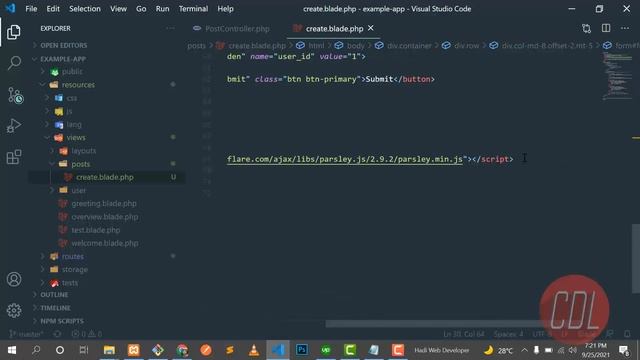Viewport: 640px width, 360px height.
Task: Click the VS Code logo in title bar
Action: [10, 8]
